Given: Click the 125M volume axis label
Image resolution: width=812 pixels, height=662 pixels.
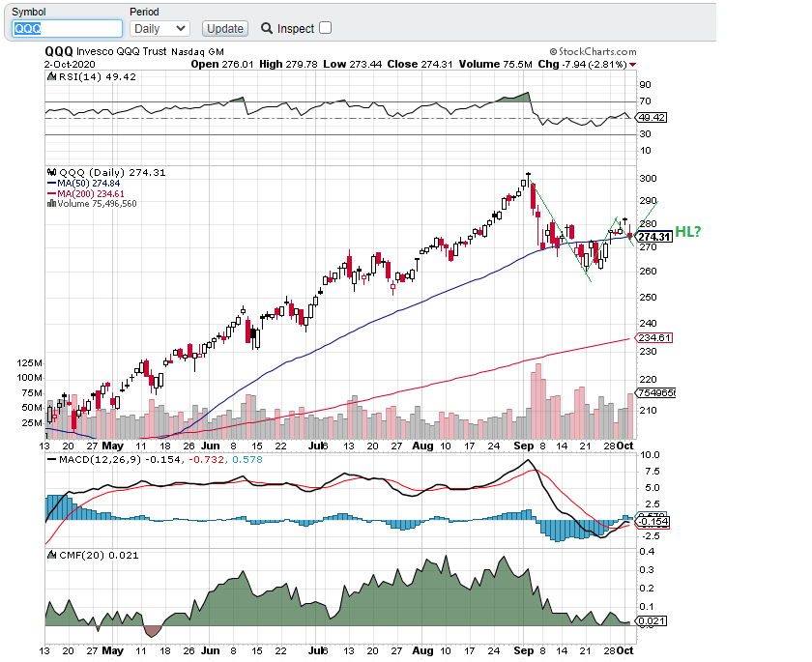Looking at the screenshot, I should pos(30,362).
